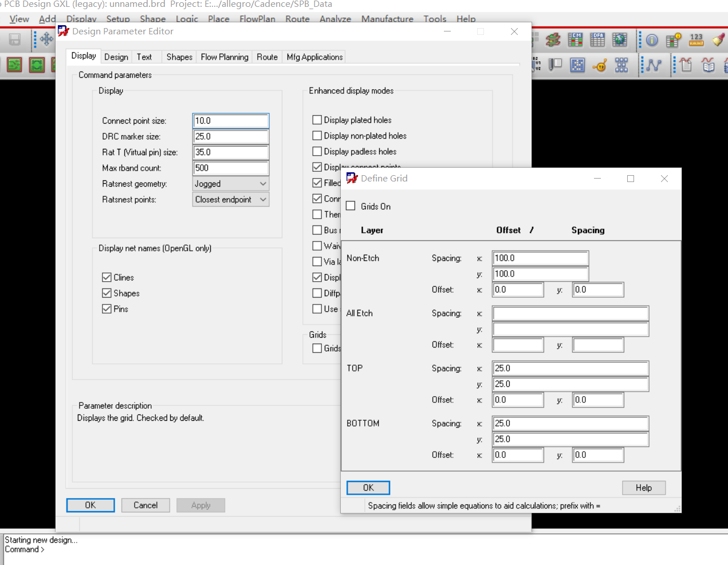The width and height of the screenshot is (728, 565).
Task: Click OK in Define Grid dialog
Action: (x=368, y=488)
